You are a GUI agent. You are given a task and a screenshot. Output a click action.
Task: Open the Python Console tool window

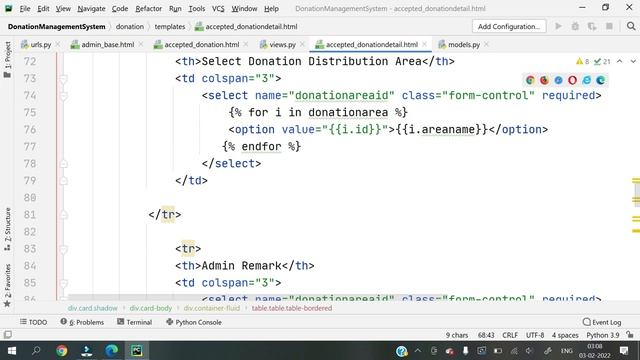point(194,322)
